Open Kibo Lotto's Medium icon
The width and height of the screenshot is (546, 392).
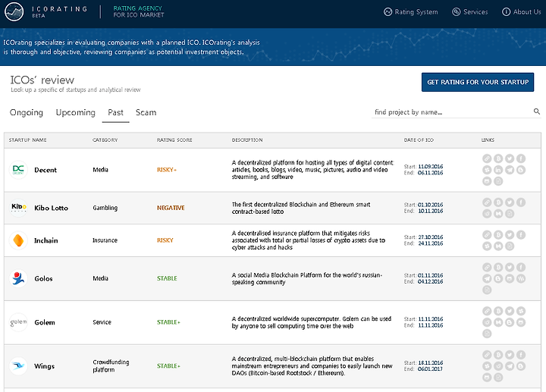point(498,213)
